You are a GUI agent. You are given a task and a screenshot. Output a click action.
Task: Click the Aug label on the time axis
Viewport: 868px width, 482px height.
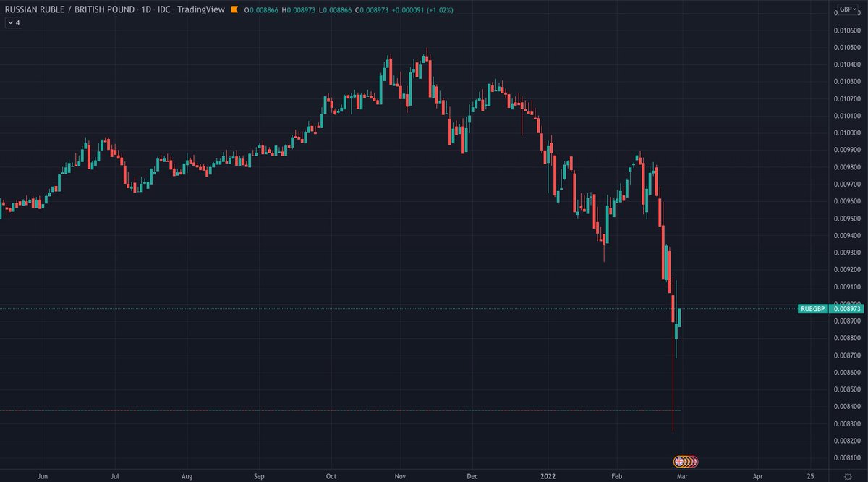coord(187,478)
